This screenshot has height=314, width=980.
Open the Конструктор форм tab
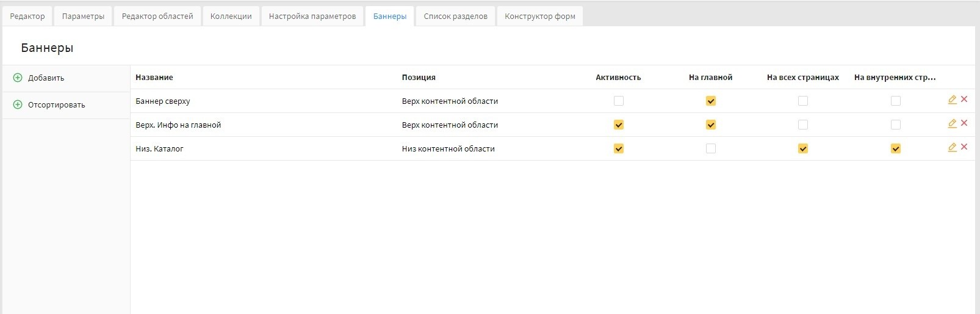click(x=540, y=16)
